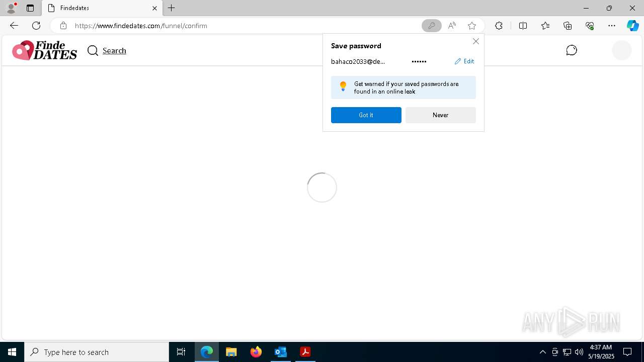Add this page to favorites star
Viewport: 644px width, 362px height.
pyautogui.click(x=472, y=26)
